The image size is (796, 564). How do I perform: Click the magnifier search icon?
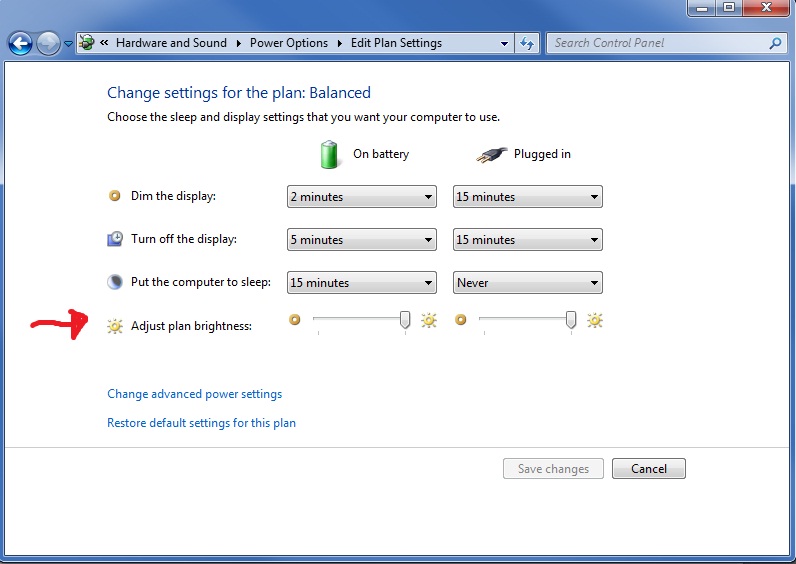(x=775, y=43)
